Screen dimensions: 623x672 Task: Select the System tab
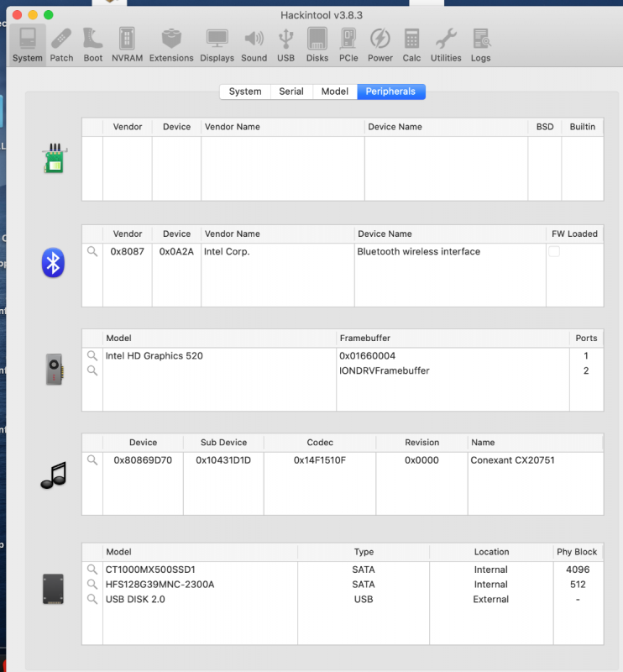[245, 92]
